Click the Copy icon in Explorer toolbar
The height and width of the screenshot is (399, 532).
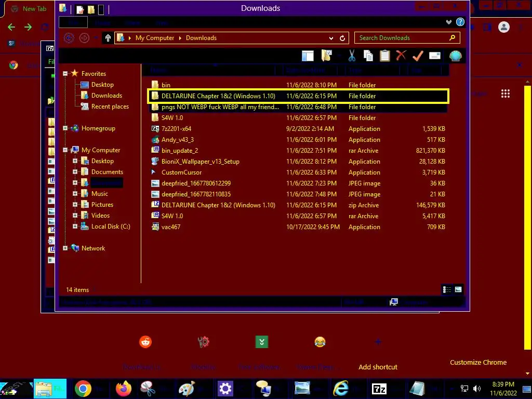(x=368, y=56)
